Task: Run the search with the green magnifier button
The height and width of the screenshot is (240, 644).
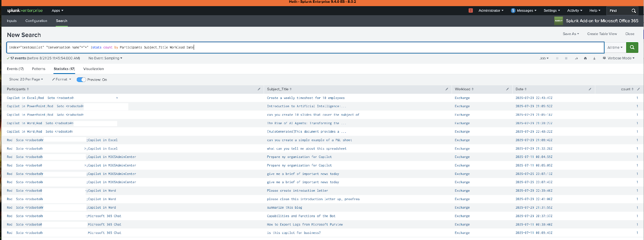Action: [x=632, y=47]
